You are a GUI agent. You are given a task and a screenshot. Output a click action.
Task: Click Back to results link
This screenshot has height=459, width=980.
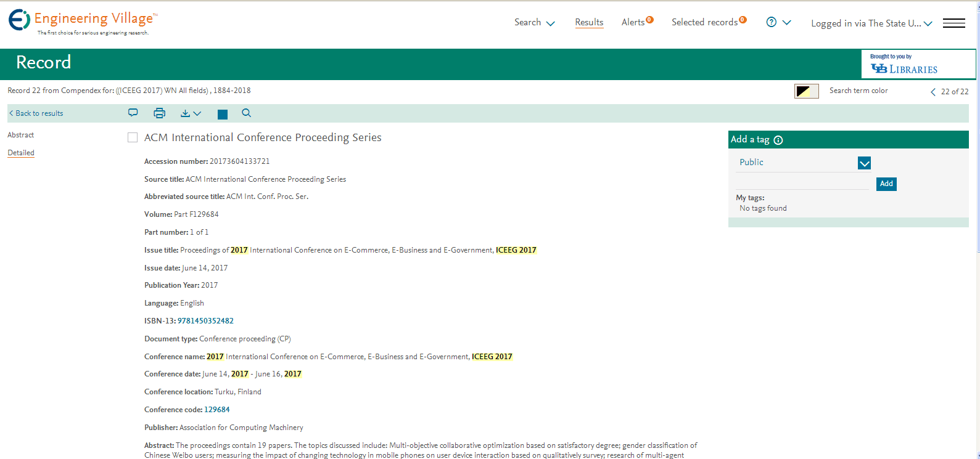click(36, 113)
